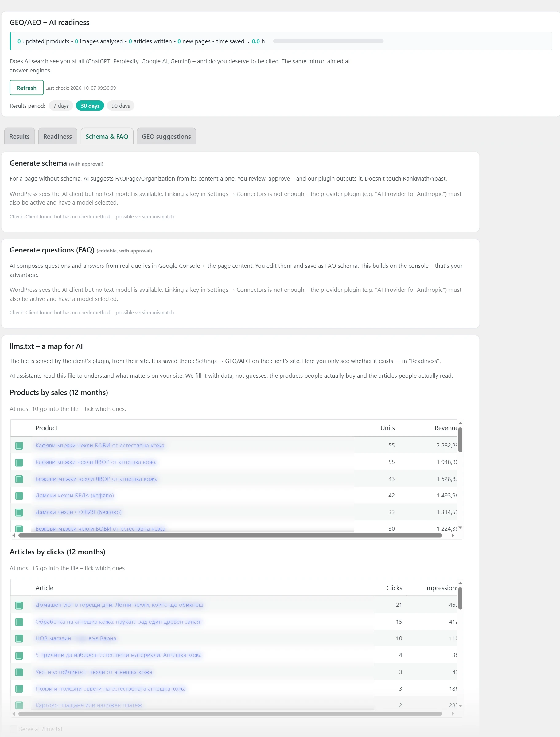
Task: Click the articles table vertical scrollbar thumb
Action: click(460, 598)
